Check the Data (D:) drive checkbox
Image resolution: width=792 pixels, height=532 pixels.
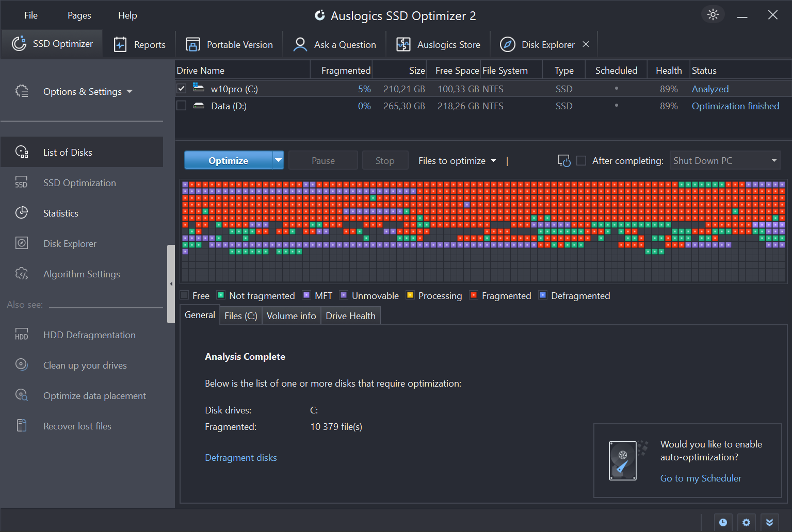(181, 106)
